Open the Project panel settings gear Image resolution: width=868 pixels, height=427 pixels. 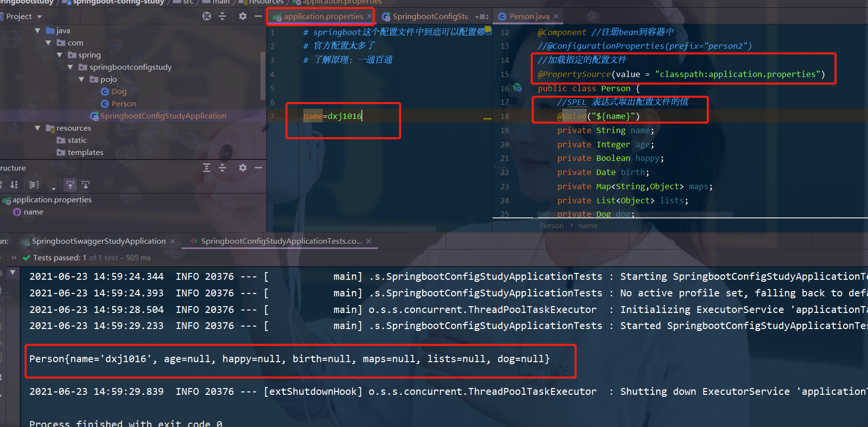click(x=243, y=16)
